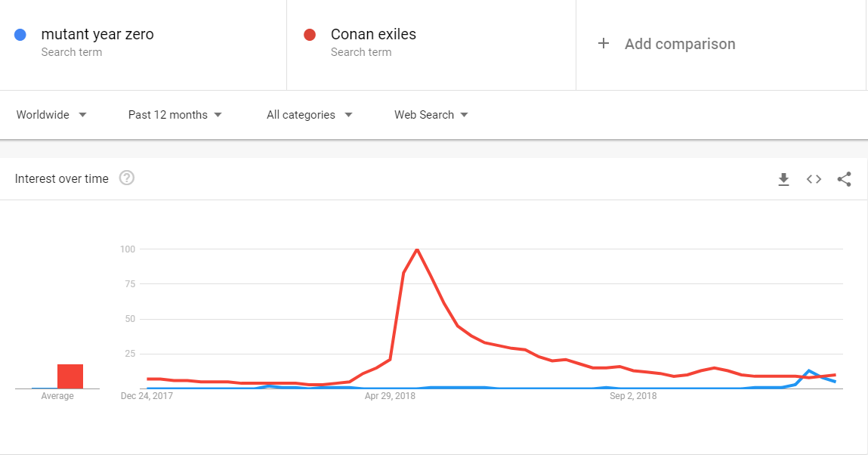The width and height of the screenshot is (868, 455).
Task: Click the Sep 2, 2018 axis label
Action: (x=633, y=396)
